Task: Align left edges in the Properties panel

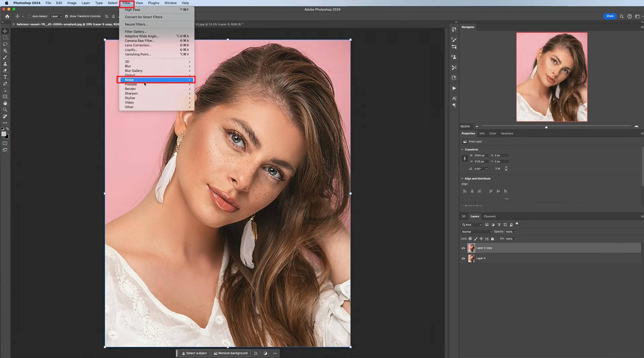Action: [x=465, y=191]
